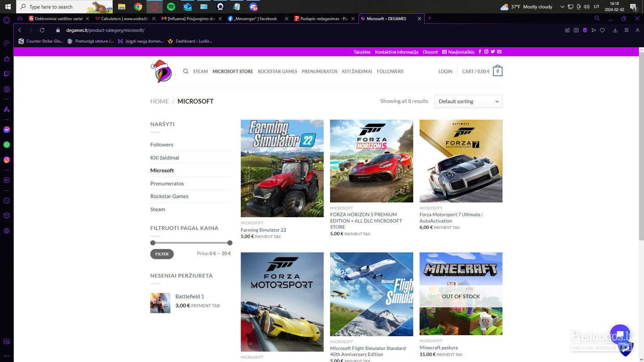Image resolution: width=644 pixels, height=362 pixels.
Task: Open the Dashboard LuxKe bookmark
Action: coord(190,41)
